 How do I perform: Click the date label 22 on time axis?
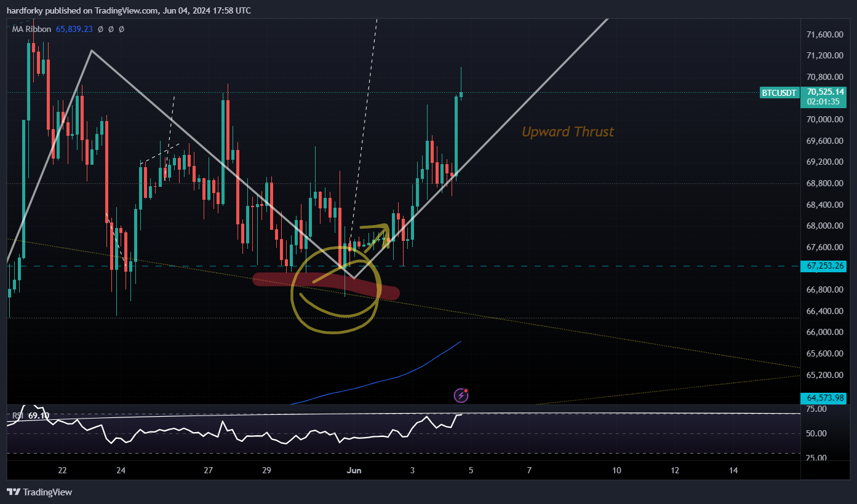pyautogui.click(x=62, y=470)
